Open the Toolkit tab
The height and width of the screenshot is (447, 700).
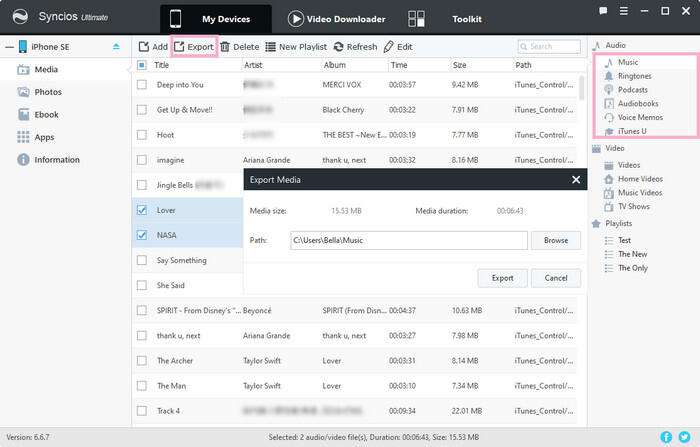point(450,19)
